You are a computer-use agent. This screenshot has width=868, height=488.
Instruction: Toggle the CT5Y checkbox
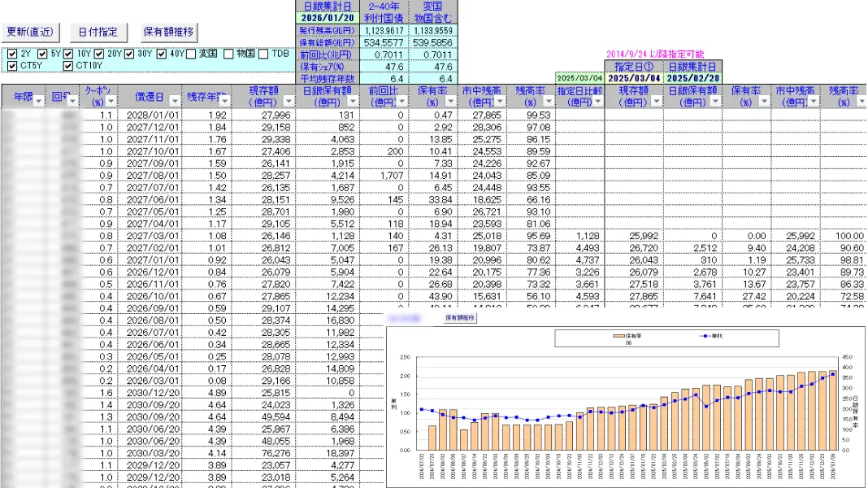pos(12,66)
